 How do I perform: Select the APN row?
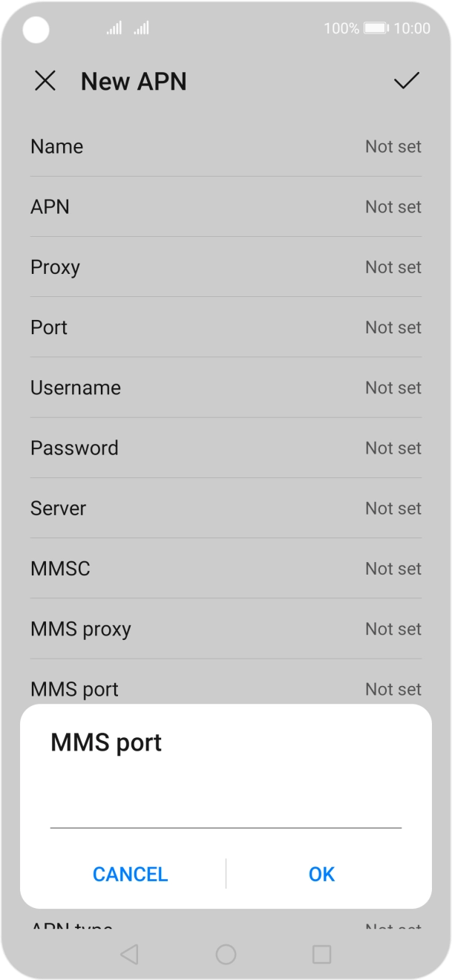[x=226, y=206]
